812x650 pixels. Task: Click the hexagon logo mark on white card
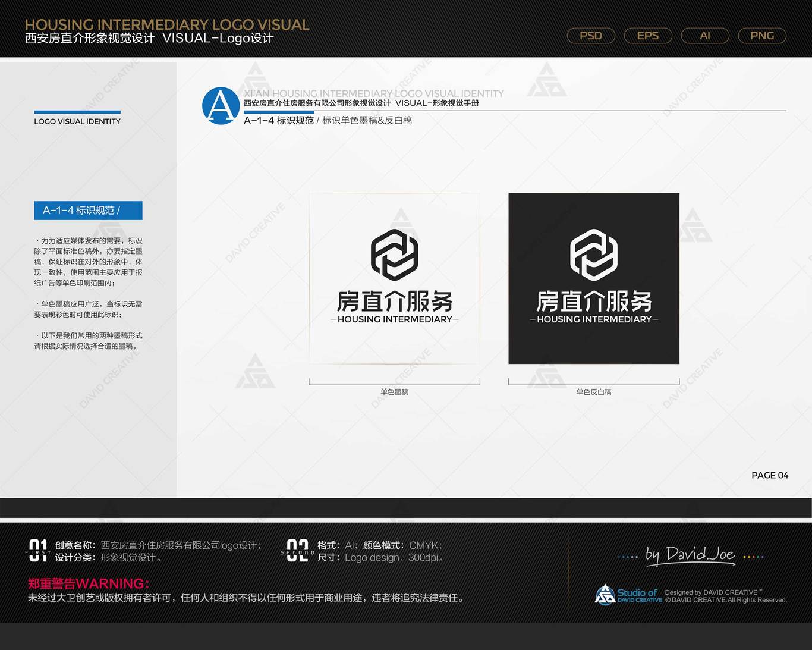tap(395, 255)
